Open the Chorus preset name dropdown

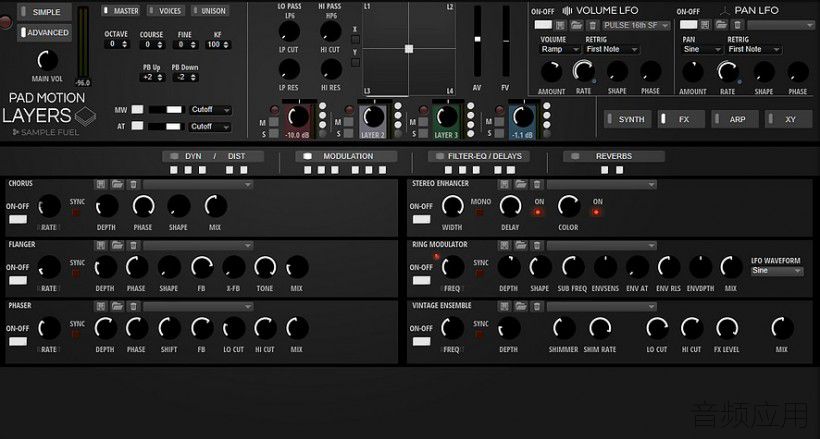pos(198,185)
